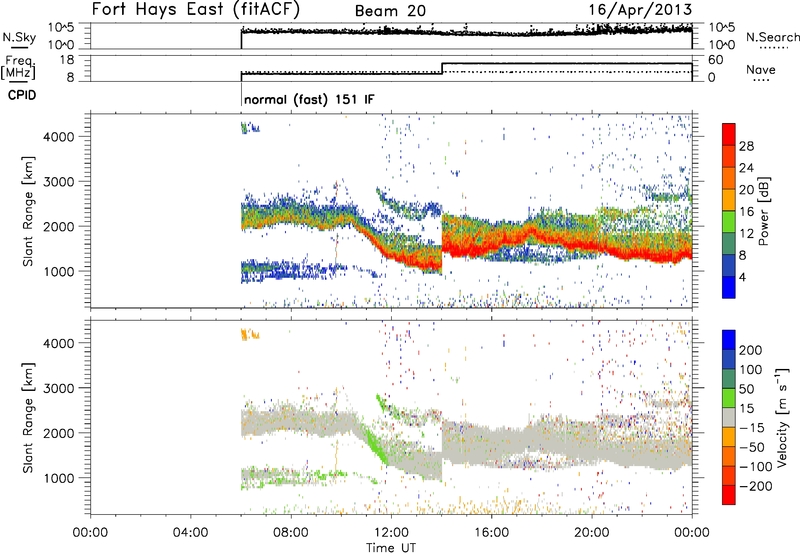Click the 'Time UT' axis title

(391, 547)
